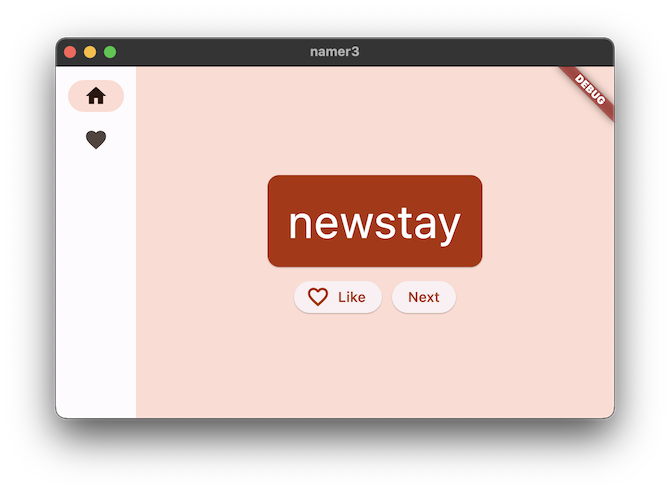The image size is (670, 492).
Task: Switch to the Favorites navigation destination
Action: (x=96, y=141)
